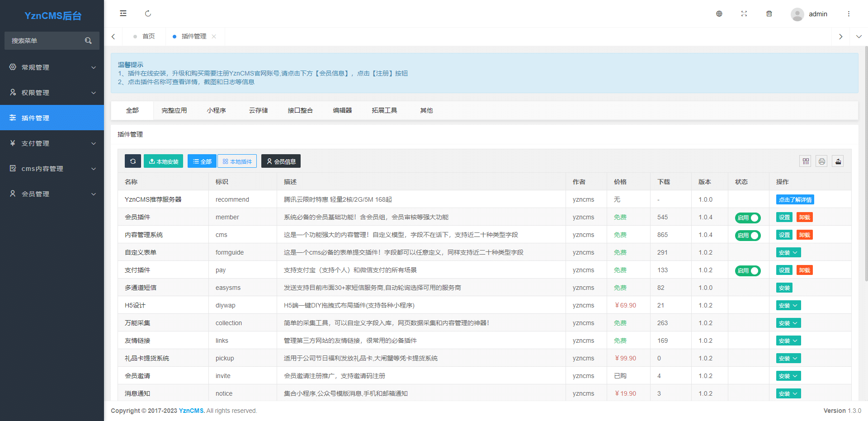
Task: Click the table refresh button
Action: (x=133, y=161)
